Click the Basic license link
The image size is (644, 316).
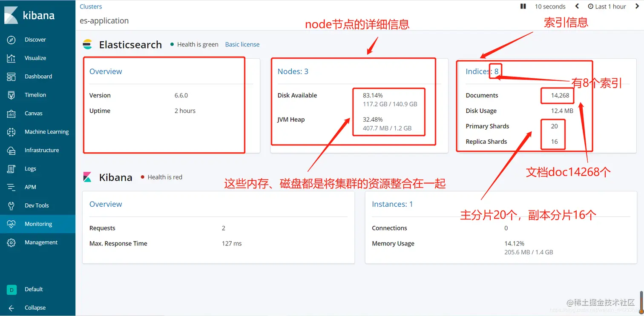click(x=242, y=44)
